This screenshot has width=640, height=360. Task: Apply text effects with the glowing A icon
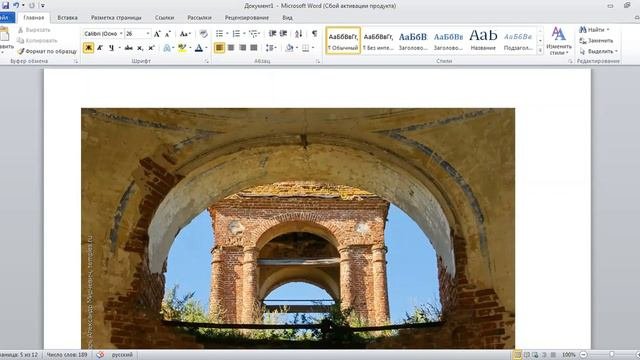[x=167, y=48]
